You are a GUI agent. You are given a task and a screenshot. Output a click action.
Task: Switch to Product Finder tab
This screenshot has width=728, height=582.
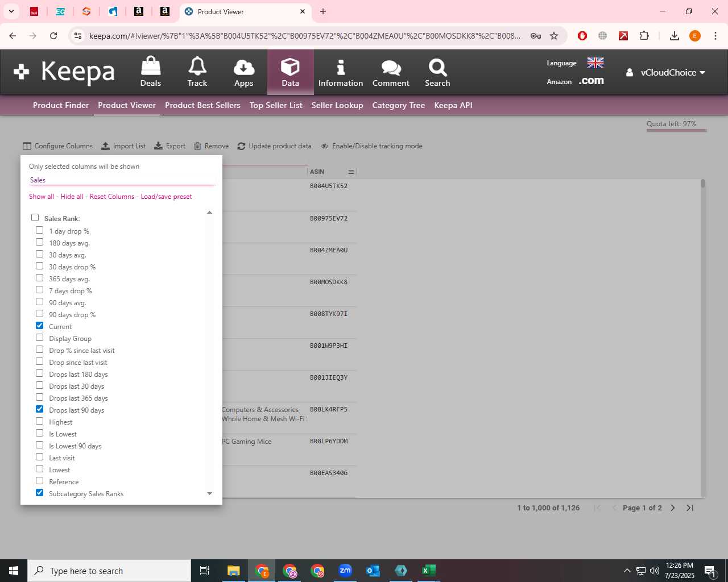pyautogui.click(x=61, y=105)
